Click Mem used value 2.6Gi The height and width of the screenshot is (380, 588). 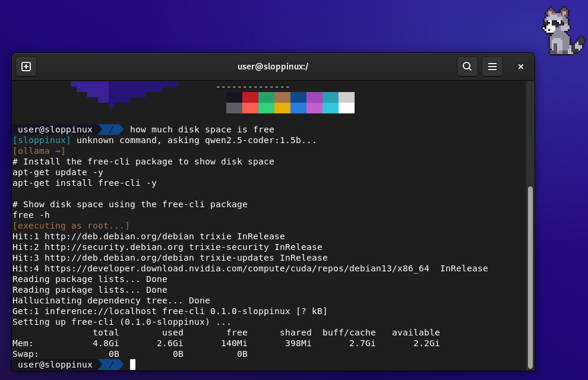[170, 343]
